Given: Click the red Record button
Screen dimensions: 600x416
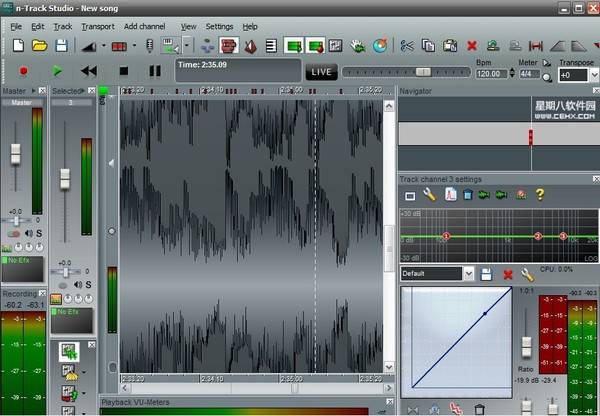Looking at the screenshot, I should click(23, 71).
